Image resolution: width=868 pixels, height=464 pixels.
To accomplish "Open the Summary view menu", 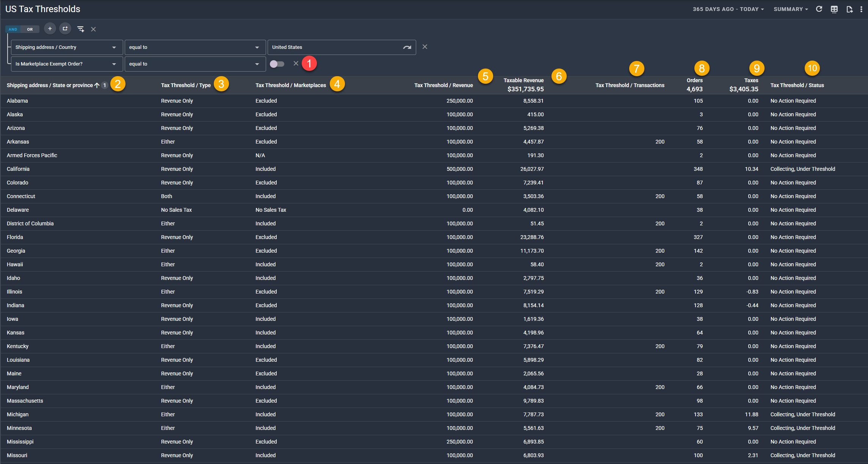I will pos(791,9).
